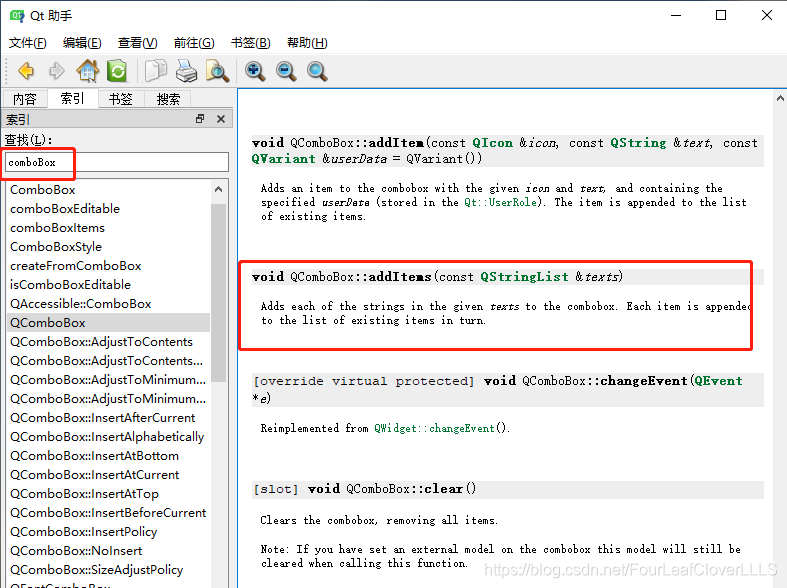Click the index list scroll-up arrow
Viewport: 787px width, 588px height.
click(218, 189)
